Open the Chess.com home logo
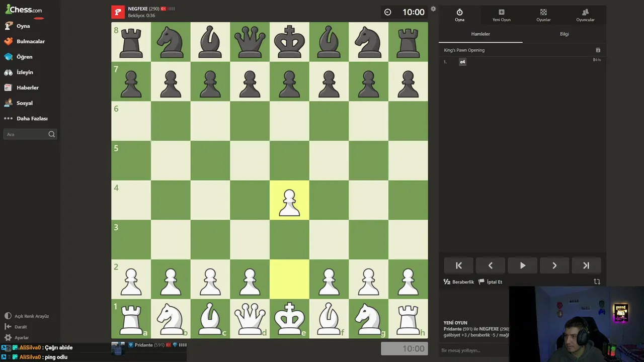Screen dimensions: 644x362 24,10
